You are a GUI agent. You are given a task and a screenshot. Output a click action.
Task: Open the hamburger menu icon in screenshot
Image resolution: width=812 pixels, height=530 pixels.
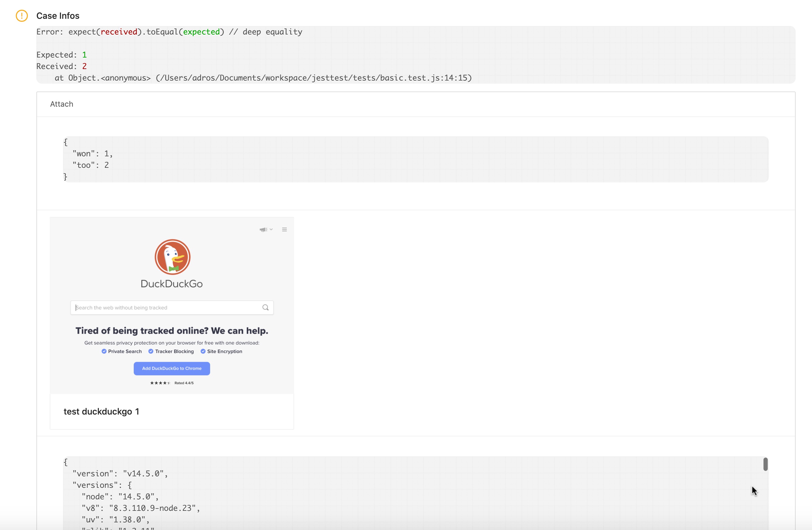coord(284,229)
